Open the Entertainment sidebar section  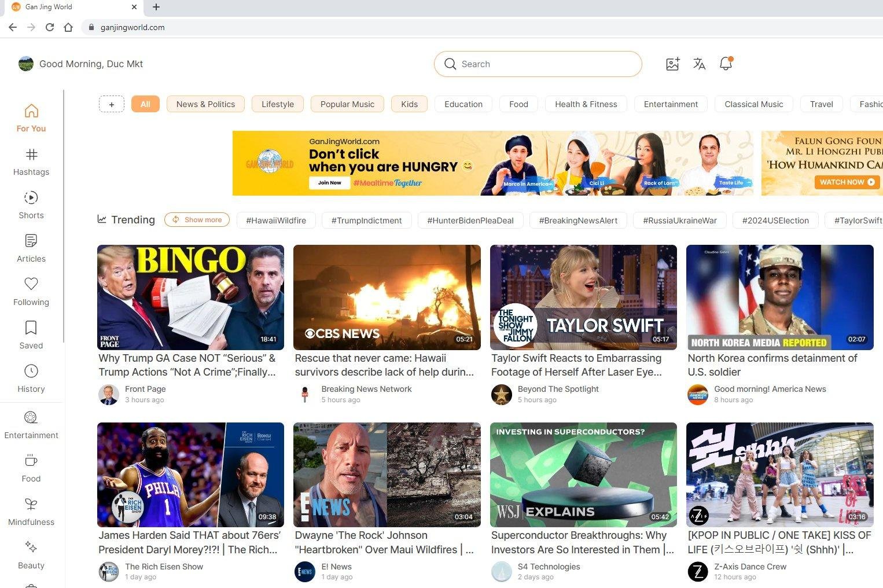[x=31, y=424]
